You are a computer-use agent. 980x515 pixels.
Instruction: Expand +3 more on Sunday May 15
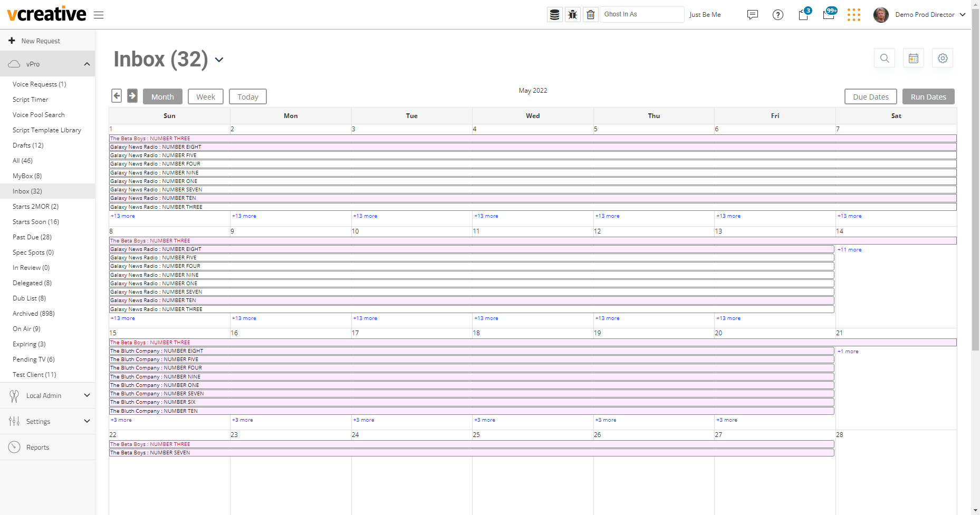(121, 420)
